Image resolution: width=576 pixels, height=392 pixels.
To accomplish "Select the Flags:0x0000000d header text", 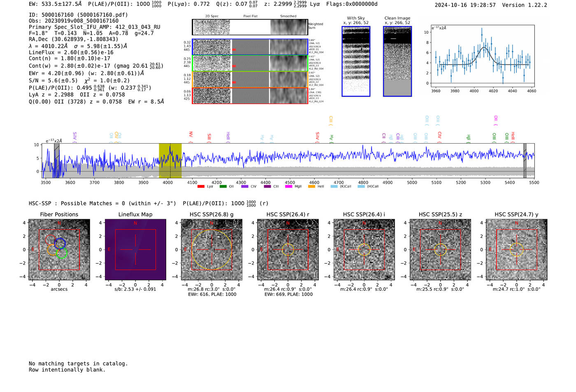I will (x=352, y=4).
